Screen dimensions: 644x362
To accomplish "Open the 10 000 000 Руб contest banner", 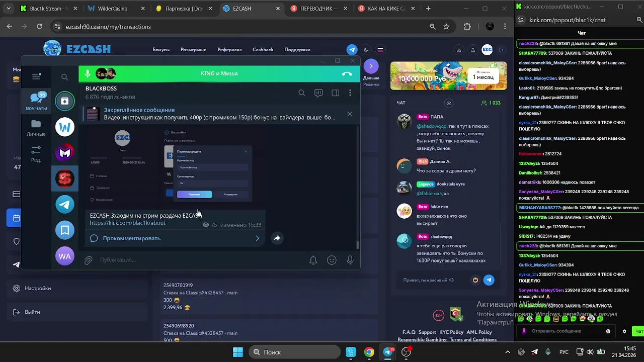I will pos(448,76).
